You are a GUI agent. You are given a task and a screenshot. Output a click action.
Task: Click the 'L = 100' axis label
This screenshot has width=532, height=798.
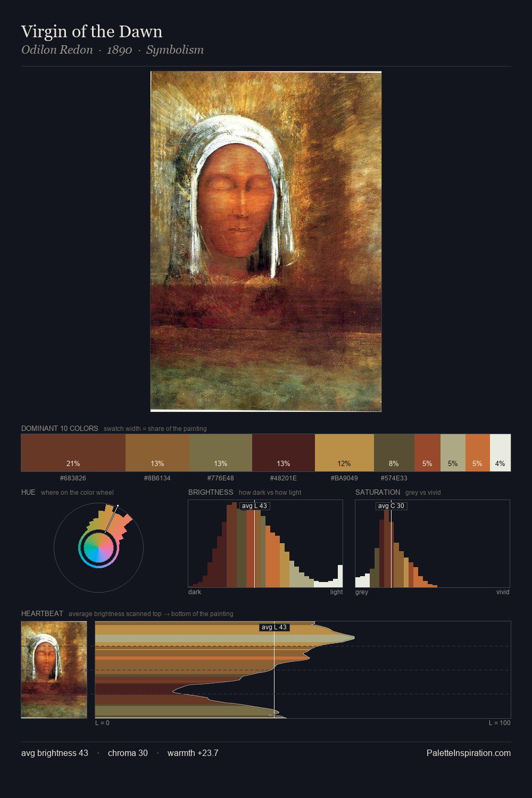(x=500, y=723)
